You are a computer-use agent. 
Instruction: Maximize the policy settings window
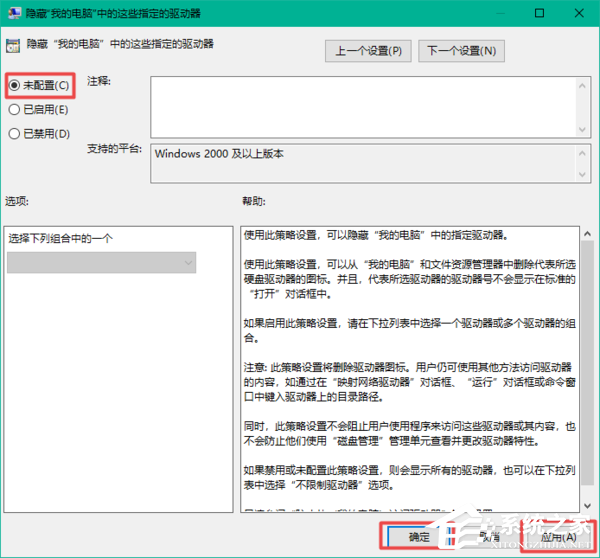coord(538,14)
